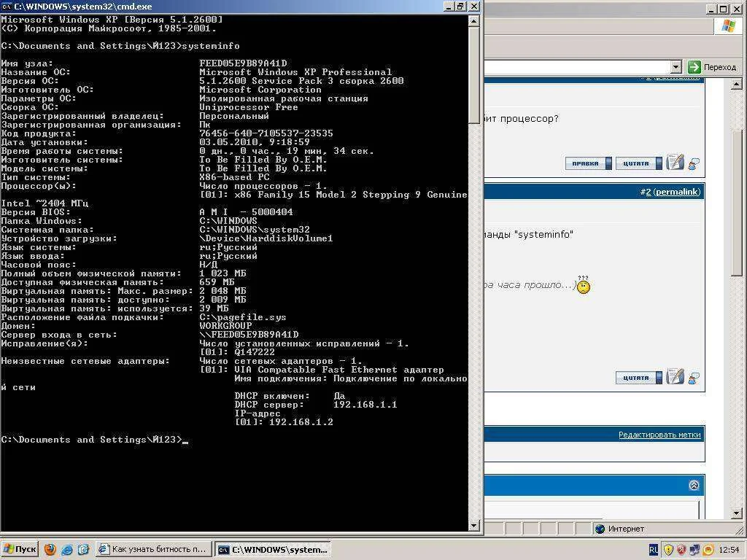The width and height of the screenshot is (747, 560).
Task: Open the browser address bar dropdown
Action: click(676, 67)
